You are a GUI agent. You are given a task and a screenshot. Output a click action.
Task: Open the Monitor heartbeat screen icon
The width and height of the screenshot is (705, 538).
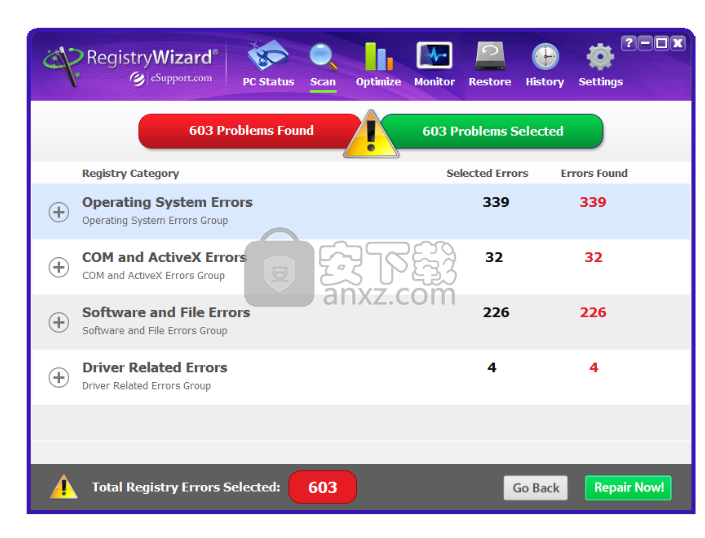[434, 56]
